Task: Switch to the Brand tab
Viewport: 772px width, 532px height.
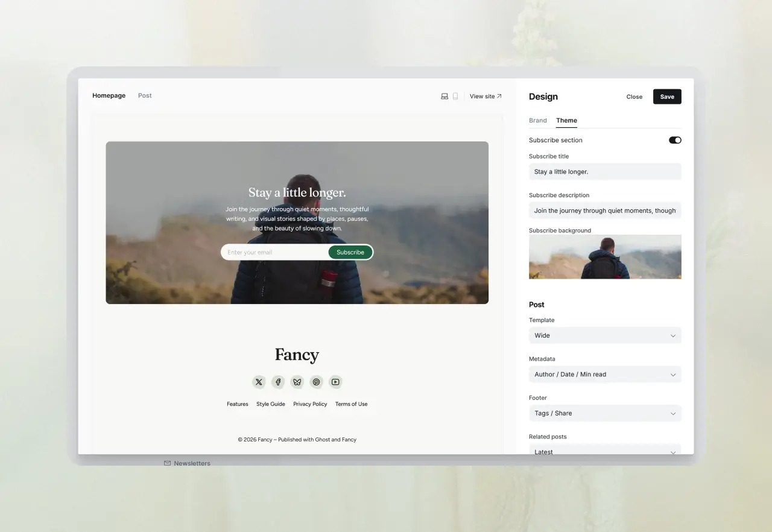Action: point(537,121)
